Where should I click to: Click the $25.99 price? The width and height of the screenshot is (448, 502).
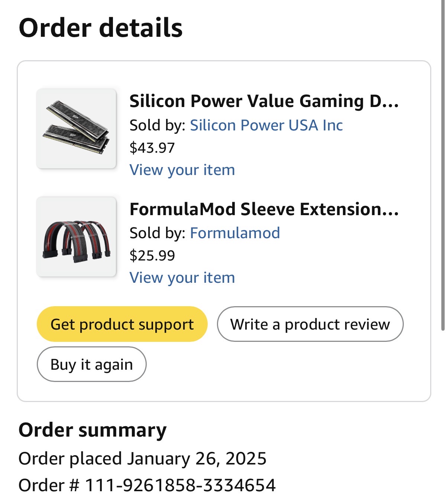(x=152, y=256)
